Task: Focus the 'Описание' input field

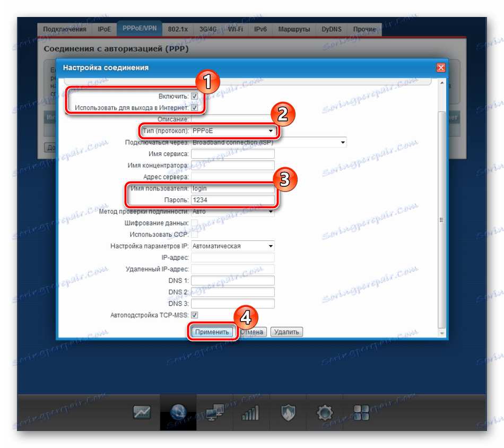Action: 233,119
